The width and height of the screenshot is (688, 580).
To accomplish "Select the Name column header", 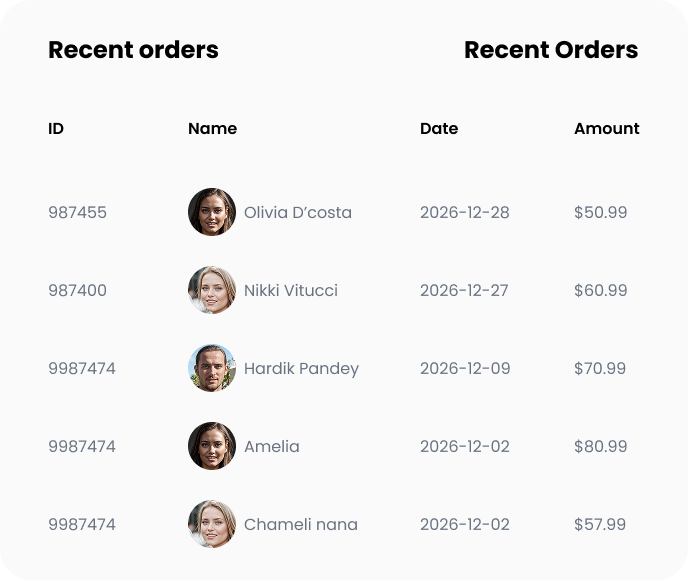I will [212, 129].
